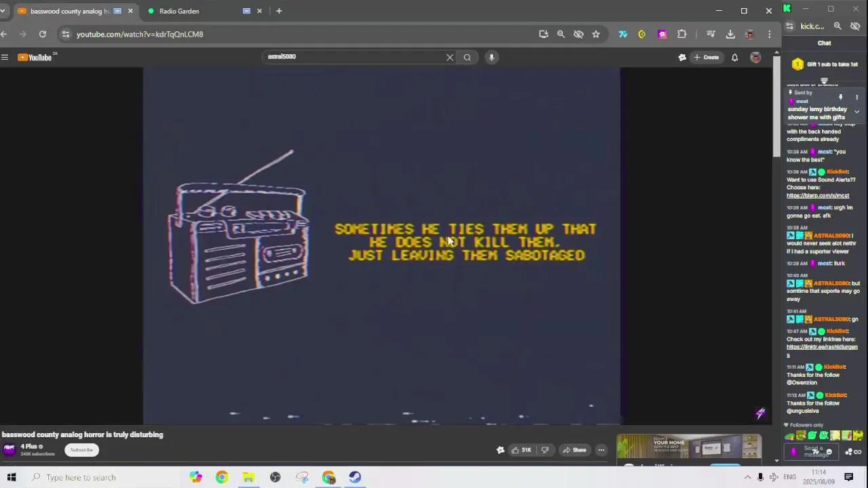Open the YouTube account avatar menu
The width and height of the screenshot is (868, 488).
pyautogui.click(x=755, y=58)
